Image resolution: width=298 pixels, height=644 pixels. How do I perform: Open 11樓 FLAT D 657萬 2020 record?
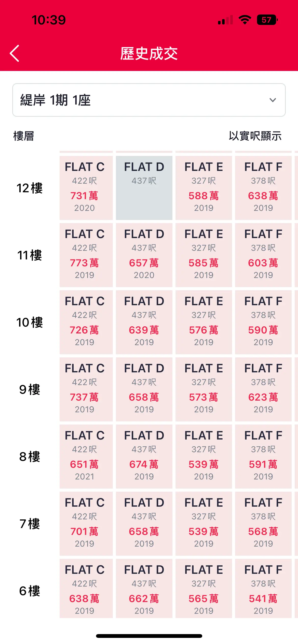[x=144, y=255]
